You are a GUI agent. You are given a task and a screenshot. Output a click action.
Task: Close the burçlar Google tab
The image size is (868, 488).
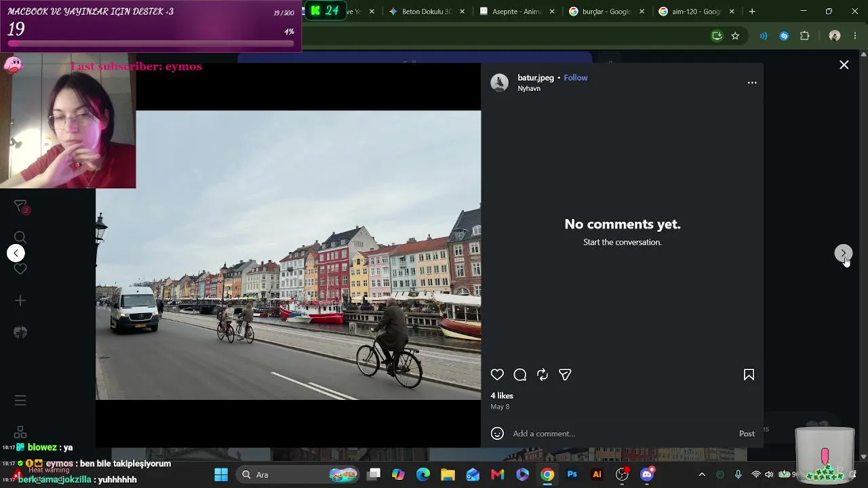pos(642,12)
